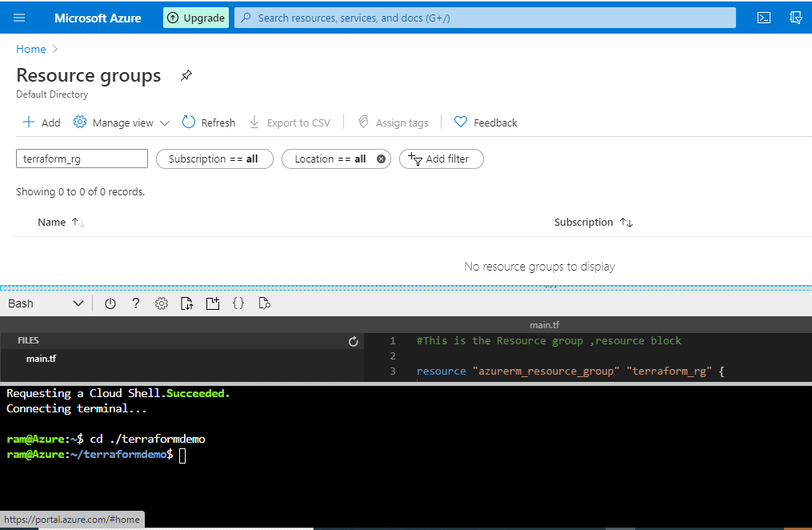Remove the Location filter
Viewport: 812px width, 530px height.
coord(381,159)
